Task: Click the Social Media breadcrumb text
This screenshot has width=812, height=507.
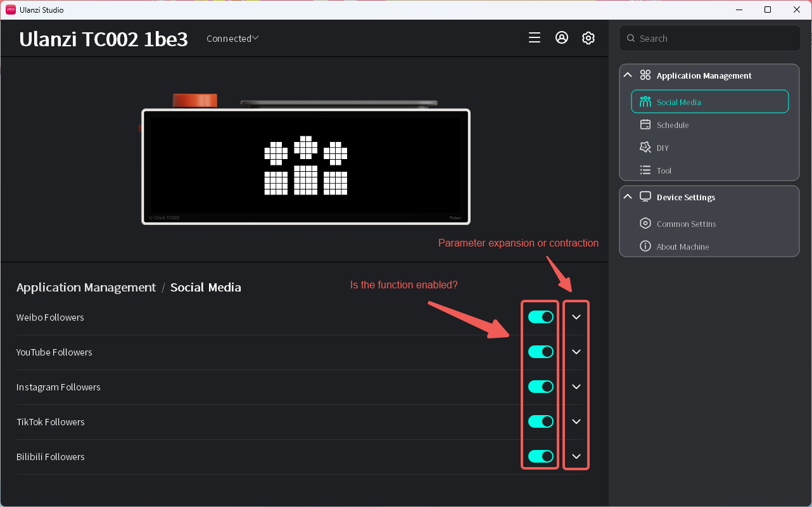Action: (206, 287)
